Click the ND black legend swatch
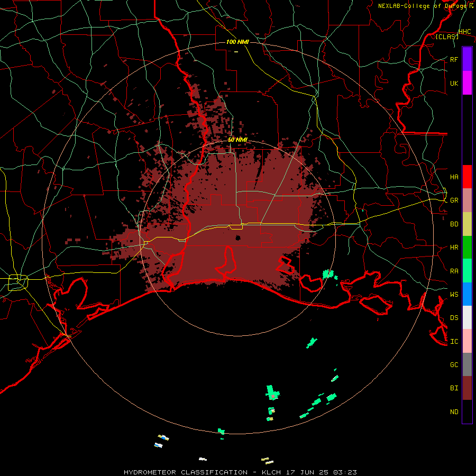 tap(467, 411)
